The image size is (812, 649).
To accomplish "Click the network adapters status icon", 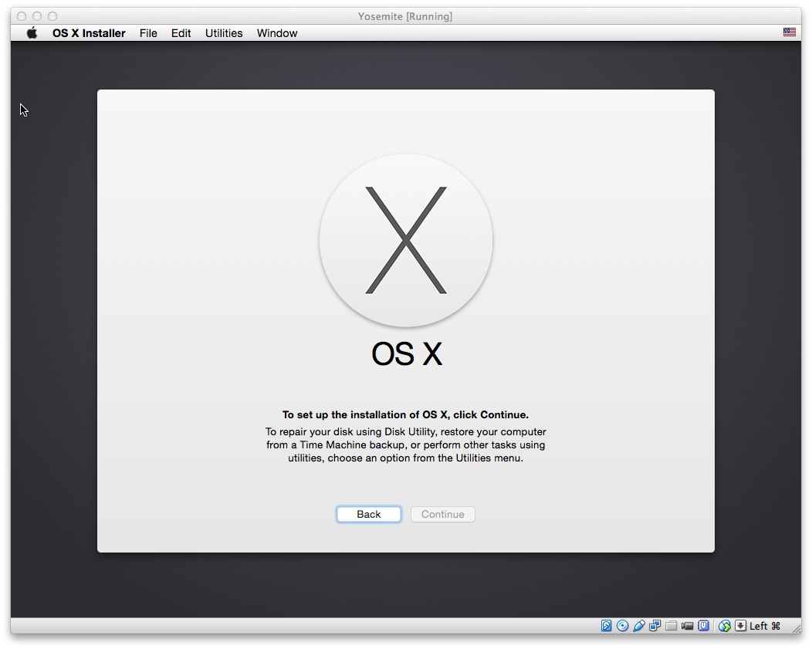I will tap(655, 626).
